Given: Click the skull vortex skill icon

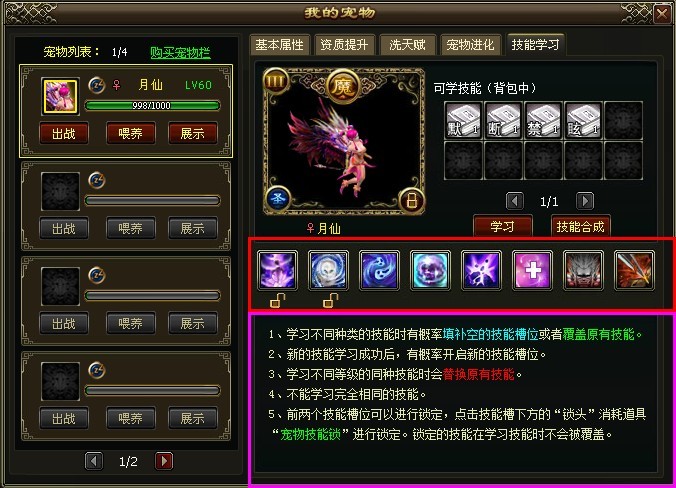Looking at the screenshot, I should 329,270.
